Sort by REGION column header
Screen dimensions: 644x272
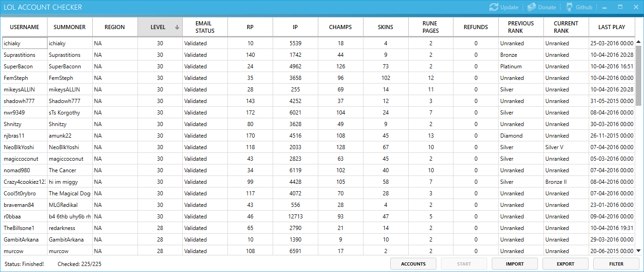(115, 27)
